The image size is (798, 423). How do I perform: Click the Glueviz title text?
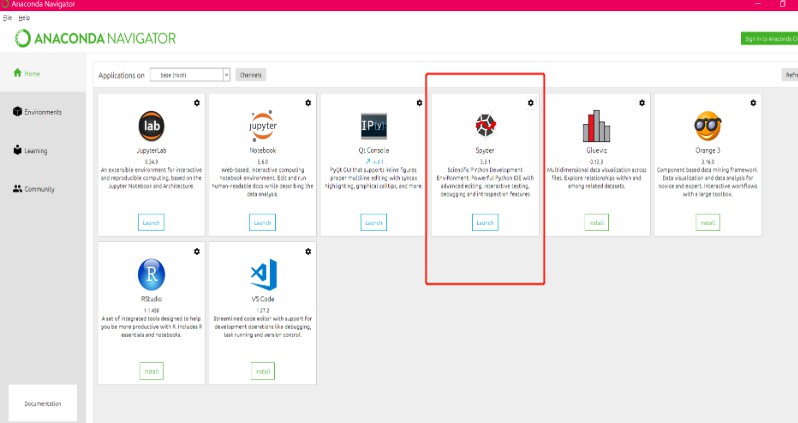pos(596,150)
